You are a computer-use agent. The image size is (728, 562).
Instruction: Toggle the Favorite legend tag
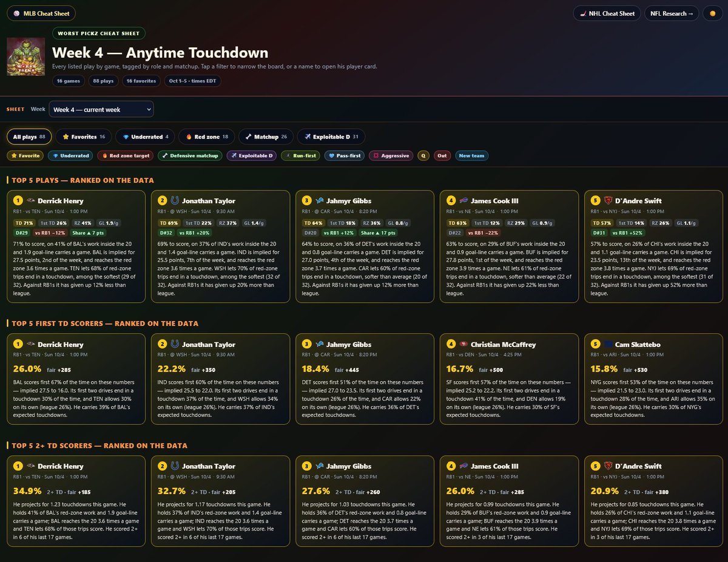(25, 155)
